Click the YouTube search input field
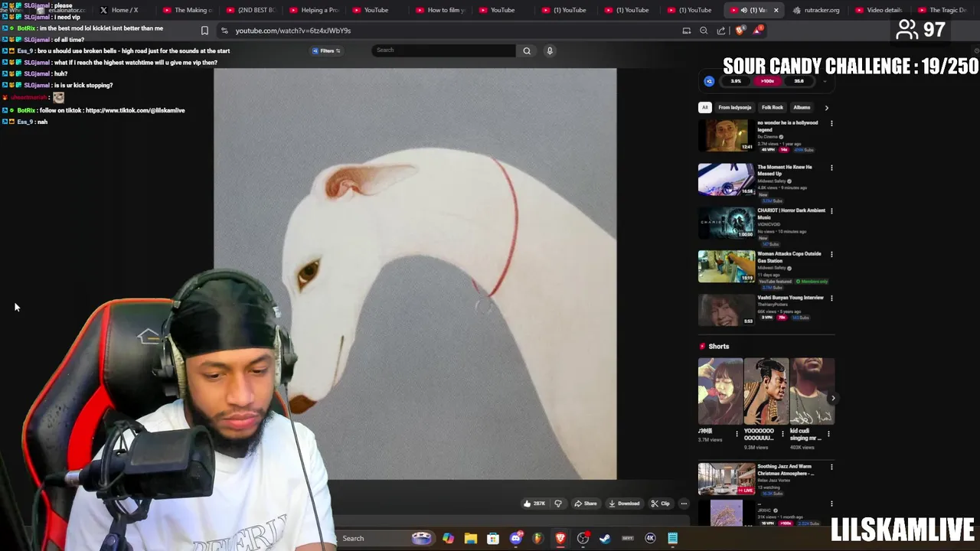Screen dimensions: 980x551 click(444, 51)
